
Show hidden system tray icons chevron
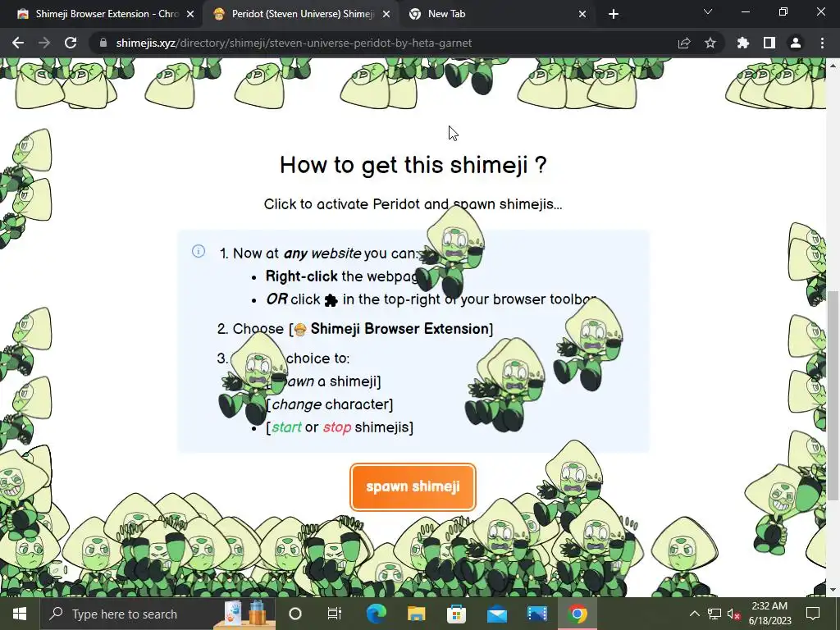coord(694,614)
